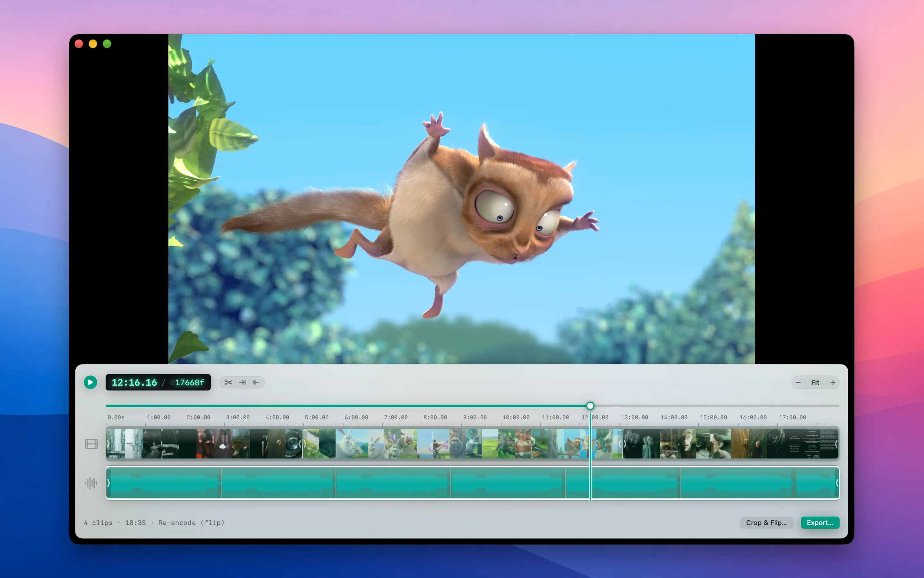Image resolution: width=924 pixels, height=578 pixels.
Task: Seek to the 13:00.00 ruler mark
Action: click(x=634, y=417)
